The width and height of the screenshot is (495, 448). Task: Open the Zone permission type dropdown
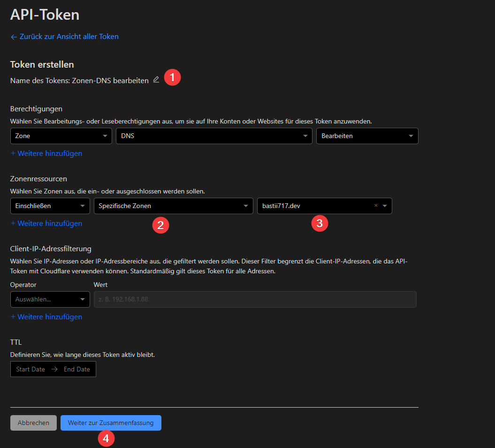click(61, 136)
